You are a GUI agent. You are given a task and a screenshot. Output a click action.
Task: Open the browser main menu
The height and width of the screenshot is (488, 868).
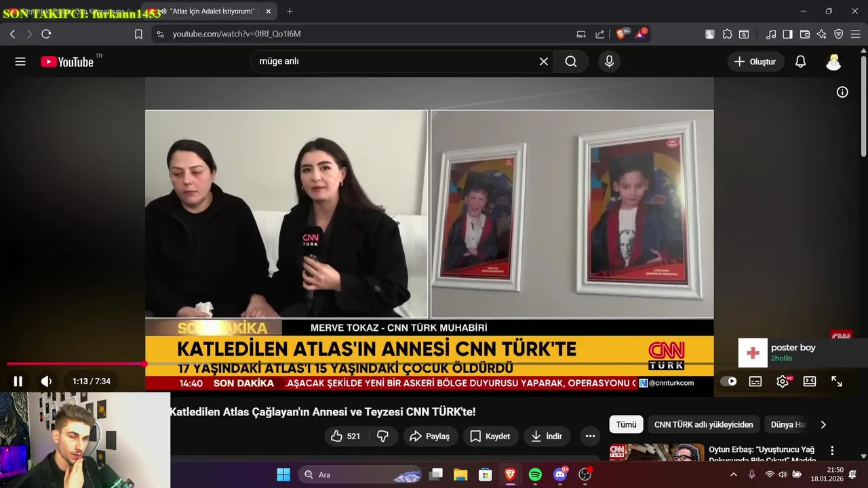click(x=856, y=34)
